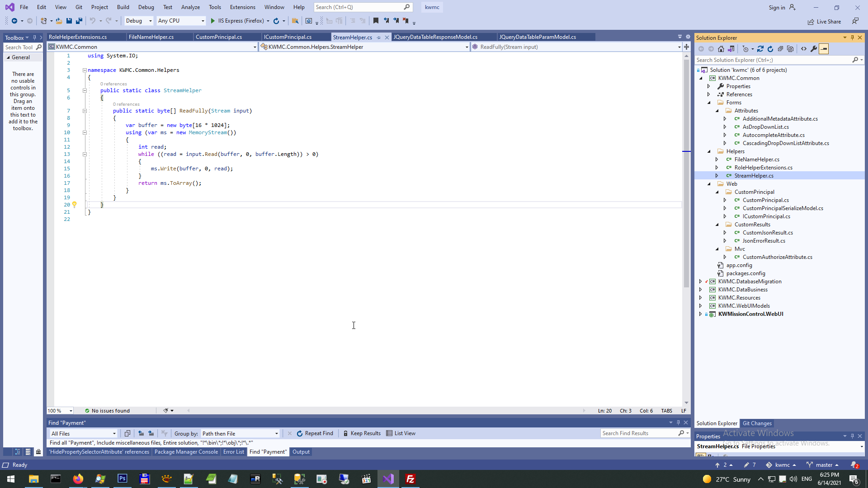868x488 pixels.
Task: Expand the KWMC.DataBusiness project node
Action: [x=701, y=290]
